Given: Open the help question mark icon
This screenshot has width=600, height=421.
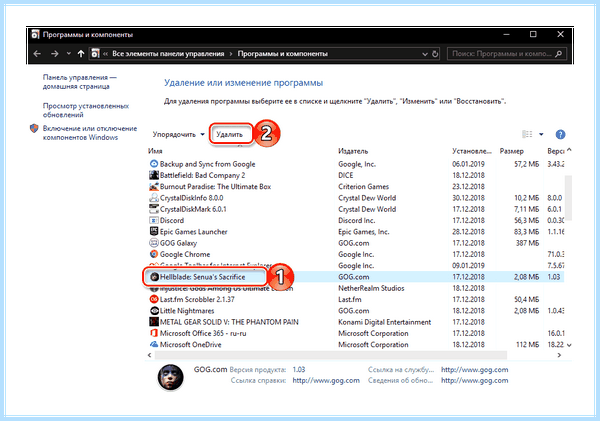Looking at the screenshot, I should [560, 134].
